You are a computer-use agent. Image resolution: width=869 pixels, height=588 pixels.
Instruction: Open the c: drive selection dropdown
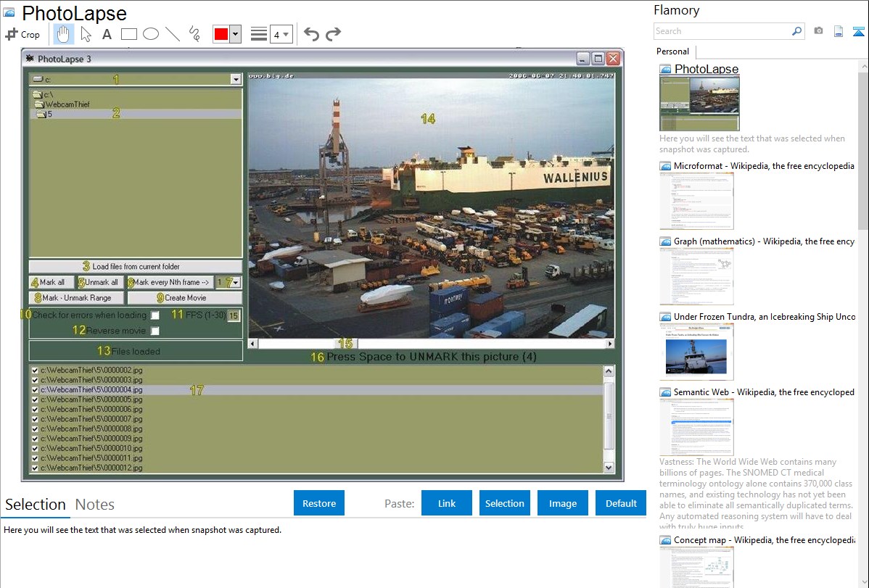(x=235, y=80)
